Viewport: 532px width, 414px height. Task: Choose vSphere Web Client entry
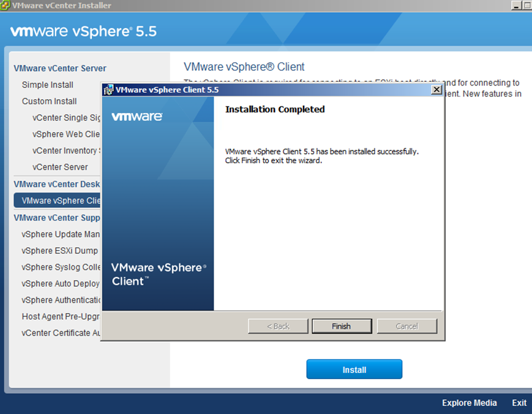(x=66, y=134)
